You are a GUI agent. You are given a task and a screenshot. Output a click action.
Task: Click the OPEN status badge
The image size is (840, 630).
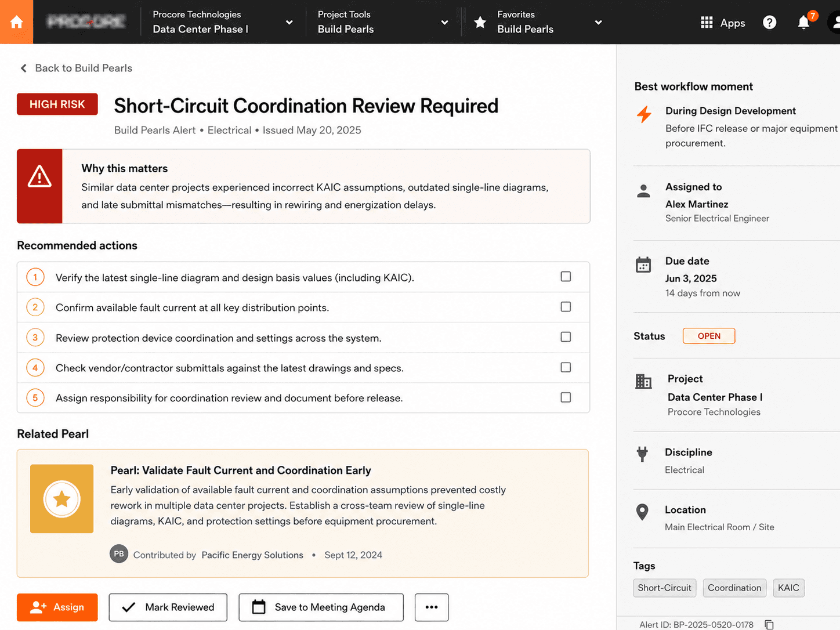coord(709,336)
